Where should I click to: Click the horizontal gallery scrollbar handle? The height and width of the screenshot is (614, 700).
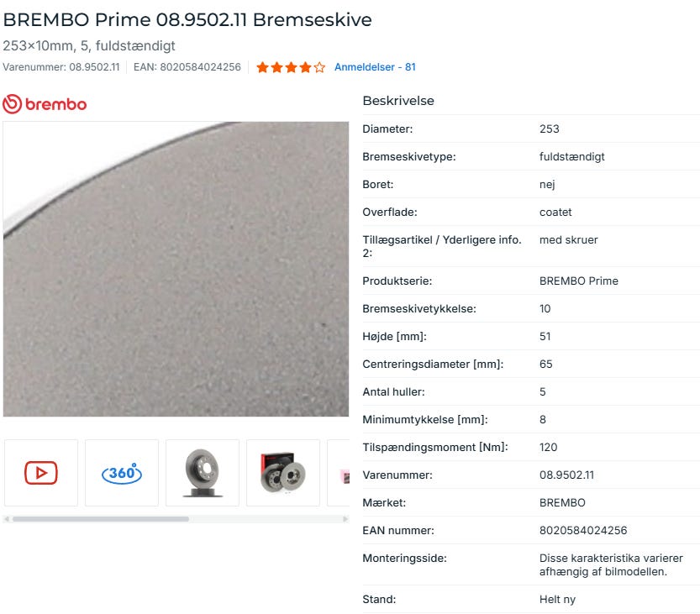101,519
